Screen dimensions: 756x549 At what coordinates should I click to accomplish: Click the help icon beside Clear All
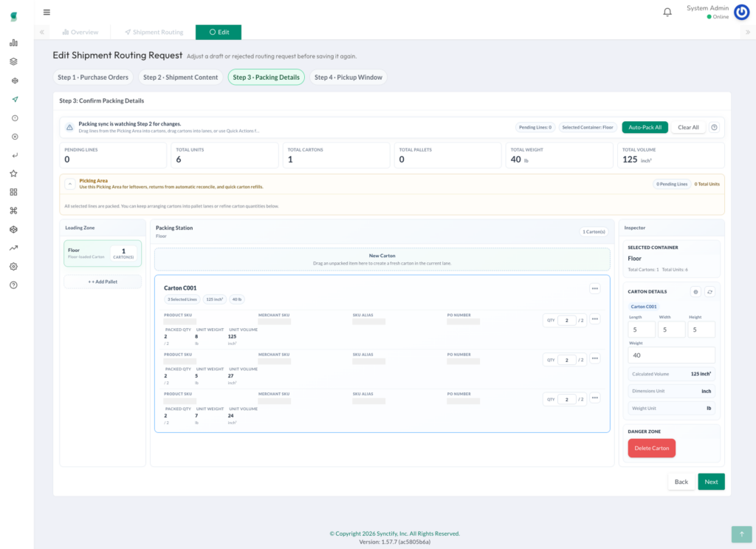click(714, 127)
